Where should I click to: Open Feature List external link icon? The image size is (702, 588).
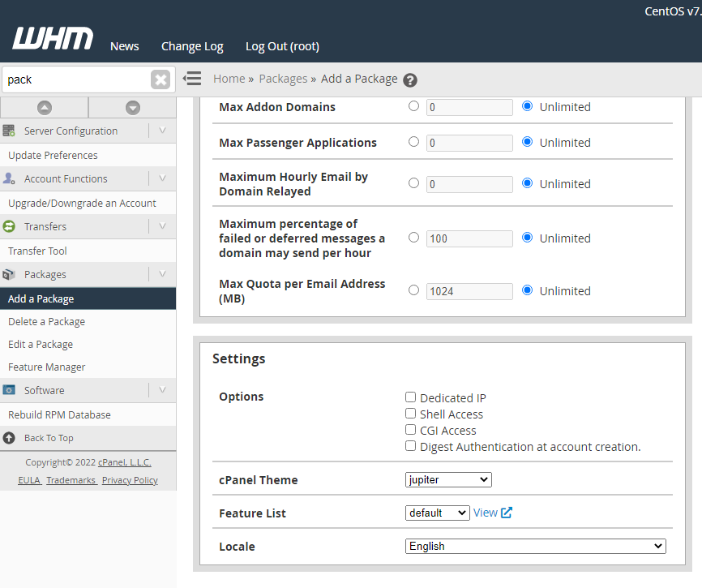click(x=507, y=513)
